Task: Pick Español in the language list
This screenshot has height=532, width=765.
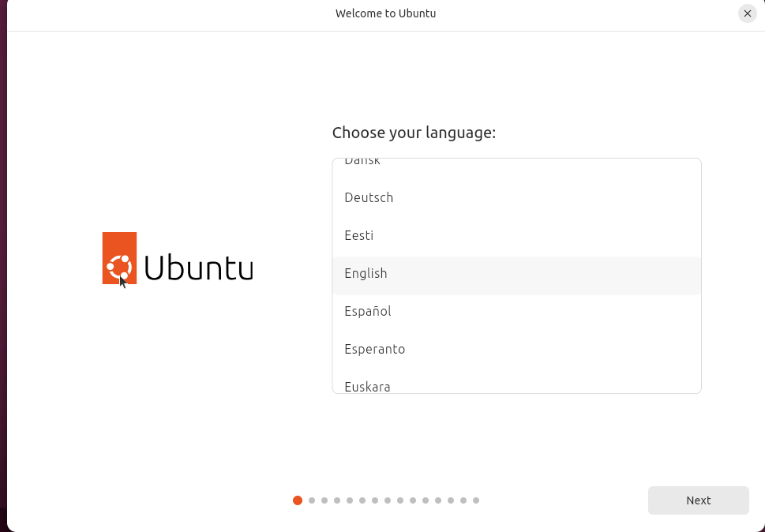Action: point(368,311)
